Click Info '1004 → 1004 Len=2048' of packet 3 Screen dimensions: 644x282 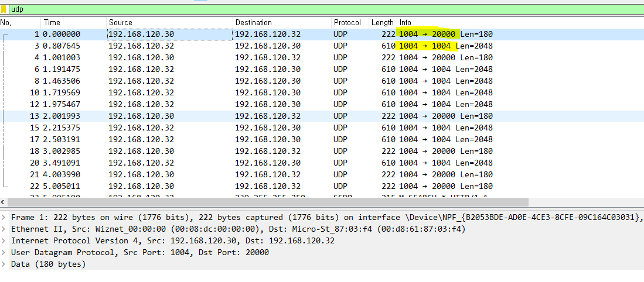click(446, 46)
